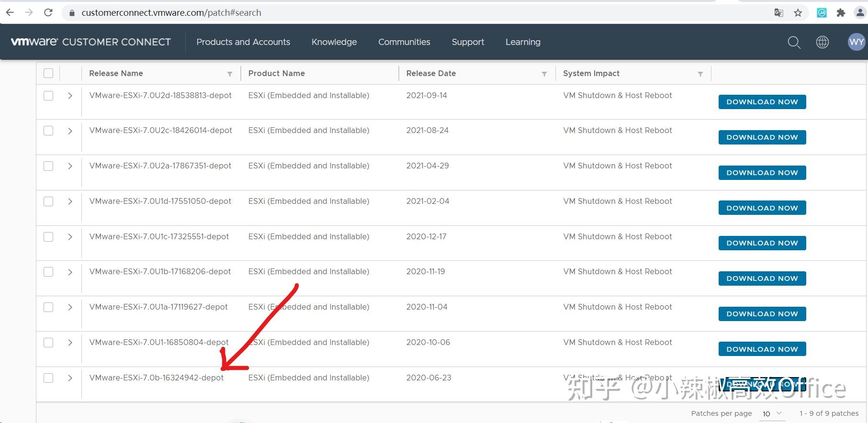Click the VMware Customer Connect logo
Screen dimensions: 868x423
tap(90, 42)
